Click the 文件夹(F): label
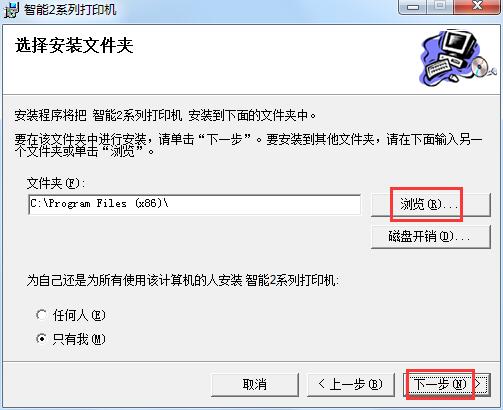 click(56, 183)
